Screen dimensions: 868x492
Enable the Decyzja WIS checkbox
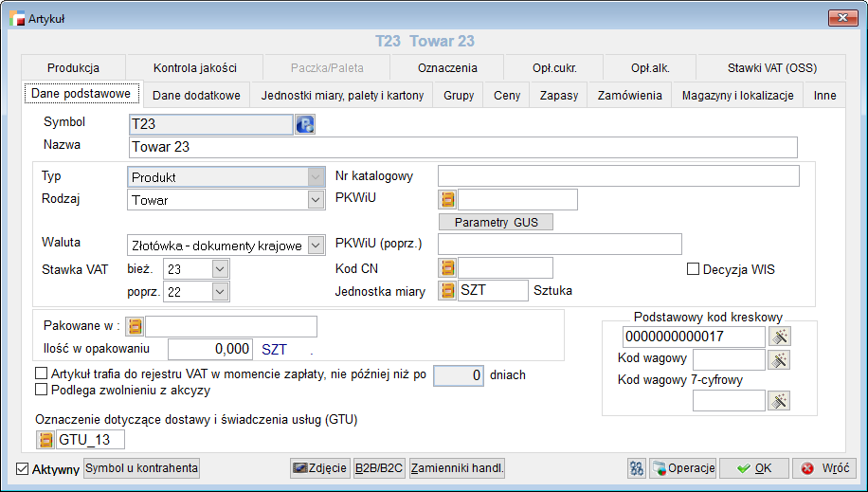(x=694, y=269)
